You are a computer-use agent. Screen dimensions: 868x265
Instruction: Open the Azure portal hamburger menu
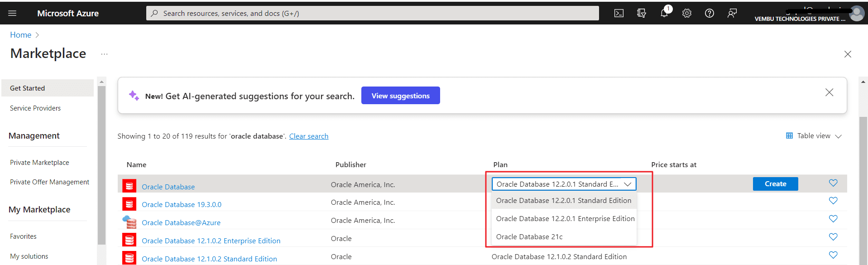coord(12,13)
